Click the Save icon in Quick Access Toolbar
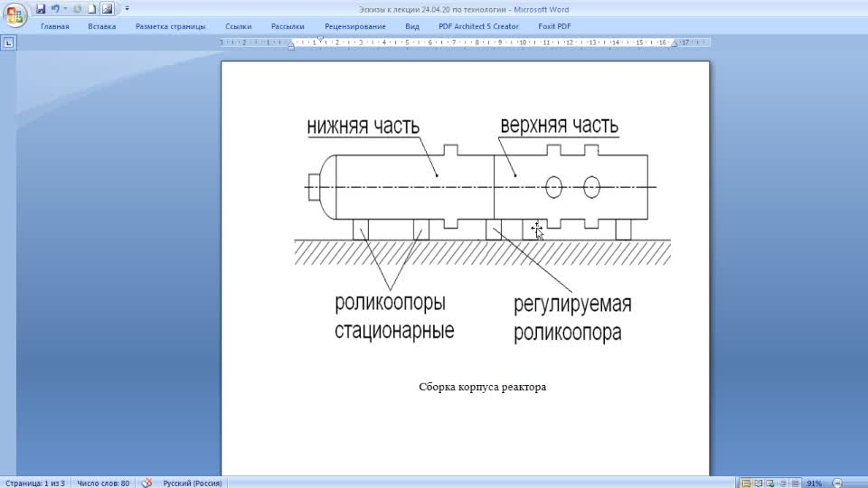 [41, 9]
